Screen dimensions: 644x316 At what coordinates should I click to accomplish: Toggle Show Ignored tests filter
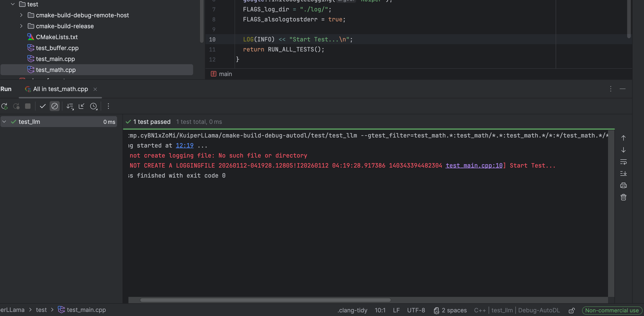tap(54, 106)
